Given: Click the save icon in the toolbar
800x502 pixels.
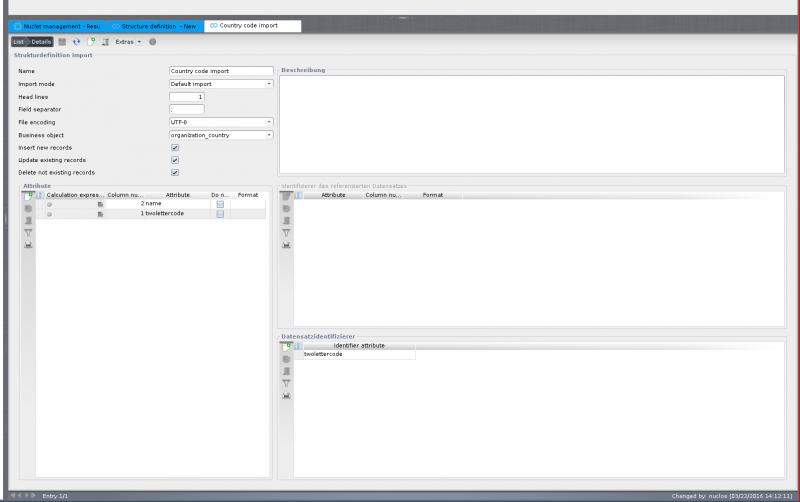Looking at the screenshot, I should (x=62, y=42).
